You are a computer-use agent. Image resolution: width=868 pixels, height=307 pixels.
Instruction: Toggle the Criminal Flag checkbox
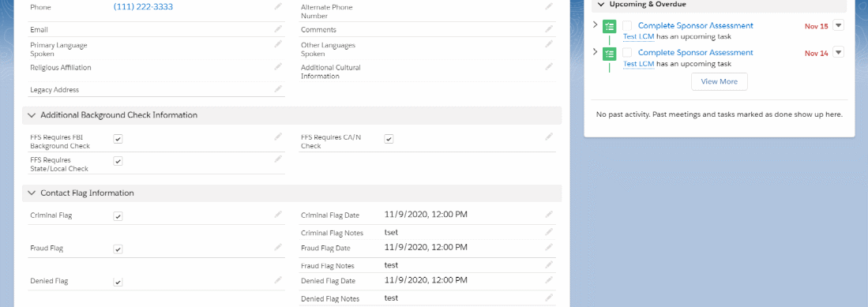(118, 216)
